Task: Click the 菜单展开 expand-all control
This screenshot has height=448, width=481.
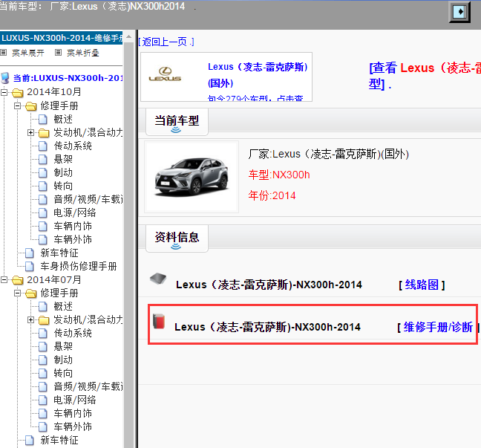Action: [28, 53]
